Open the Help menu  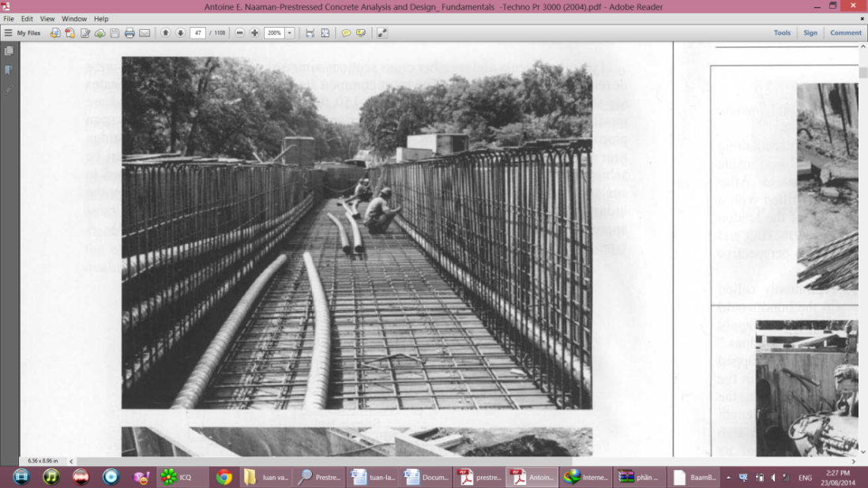coord(101,19)
